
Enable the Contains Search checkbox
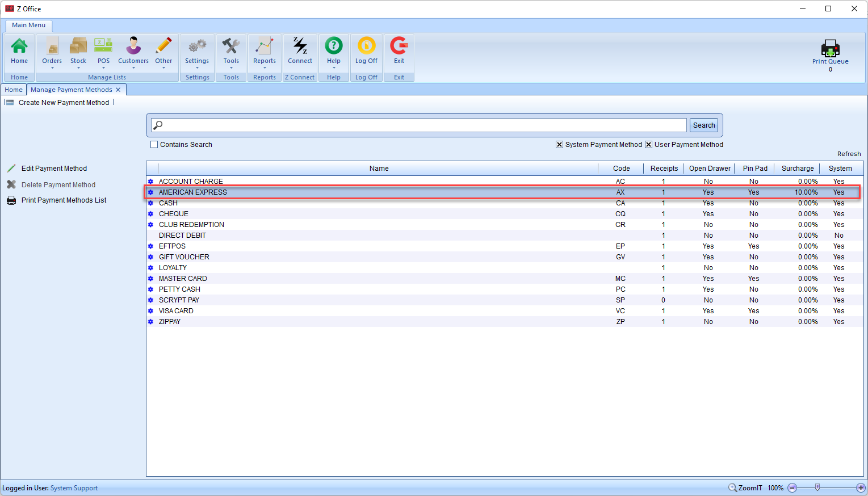[x=154, y=144]
